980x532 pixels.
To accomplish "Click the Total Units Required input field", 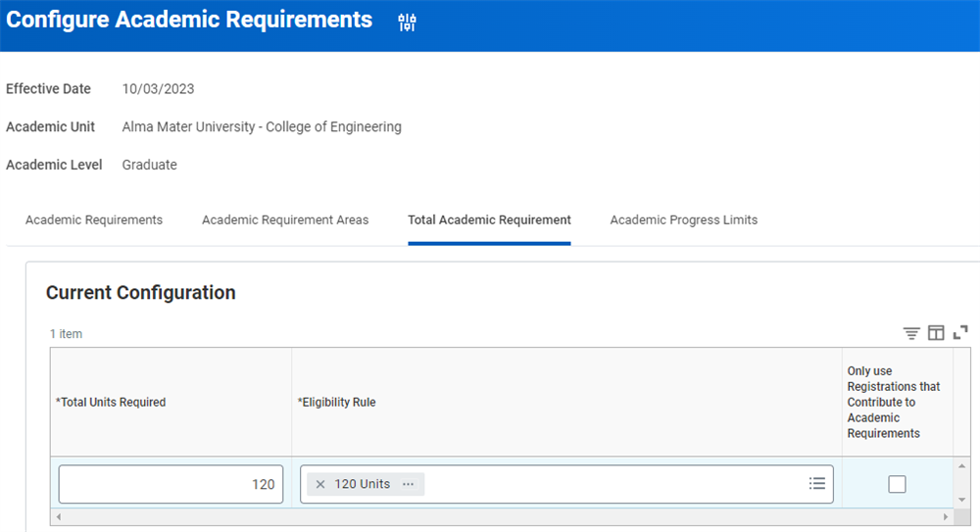I will 171,484.
